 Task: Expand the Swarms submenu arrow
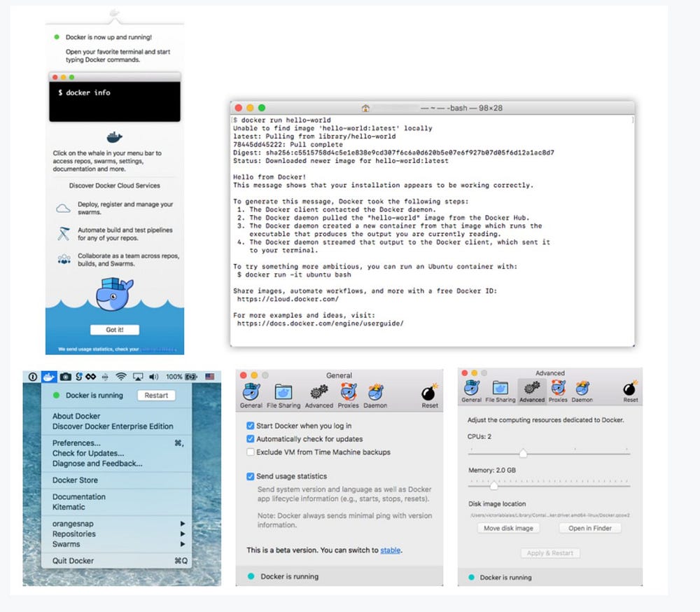point(182,544)
